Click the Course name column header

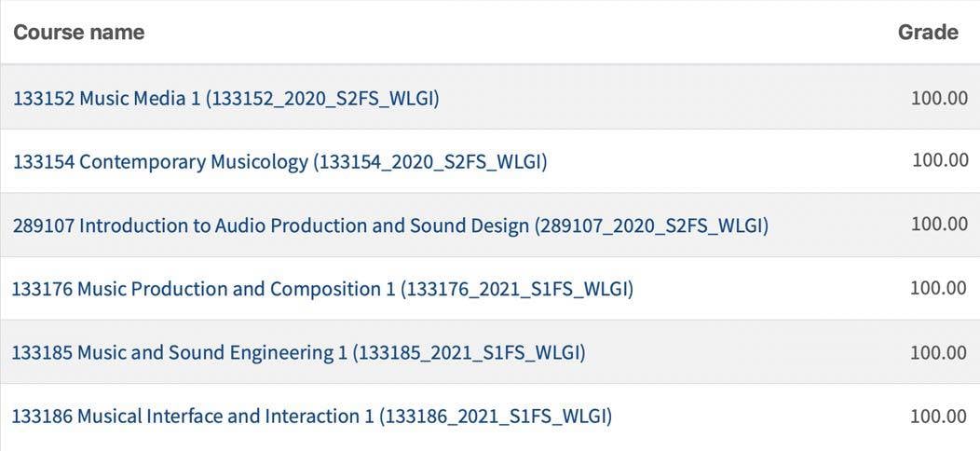[x=79, y=32]
